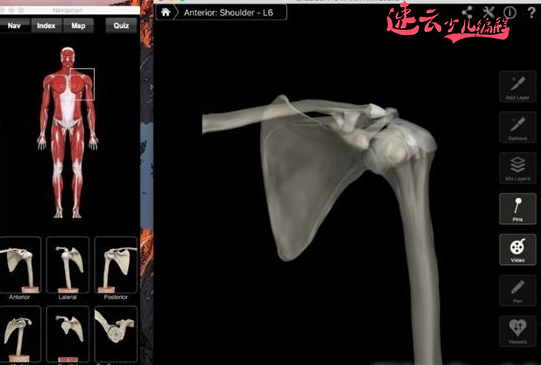Screen dimensions: 541x365
Task: Switch to the Map tab
Action: (78, 26)
